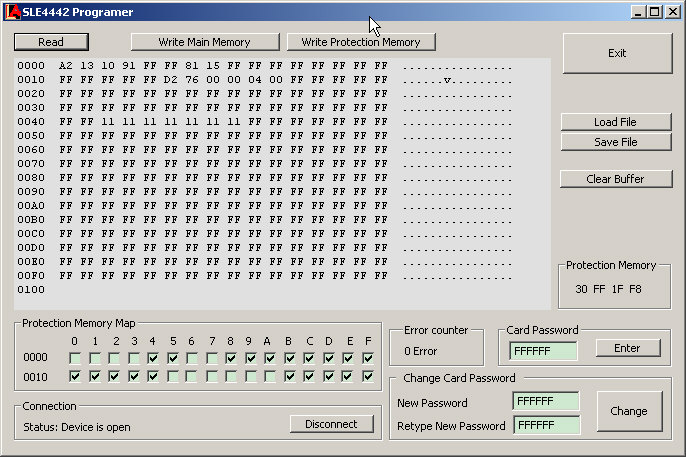The height and width of the screenshot is (457, 686).
Task: Focus the Retype New Password field
Action: 547,425
